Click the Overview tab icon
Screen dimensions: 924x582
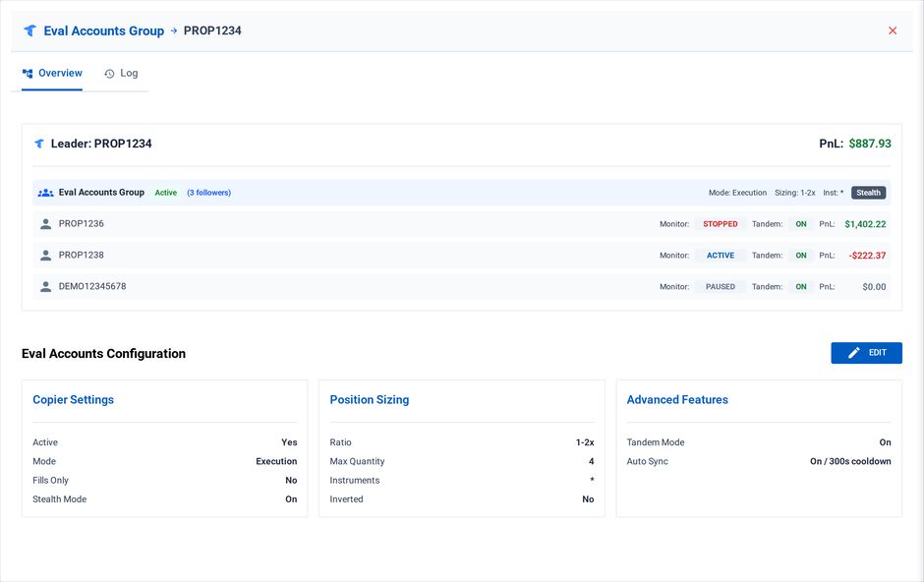point(28,74)
